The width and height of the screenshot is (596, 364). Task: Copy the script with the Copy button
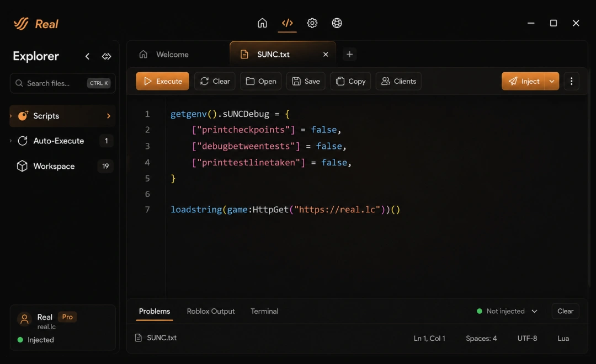click(350, 81)
